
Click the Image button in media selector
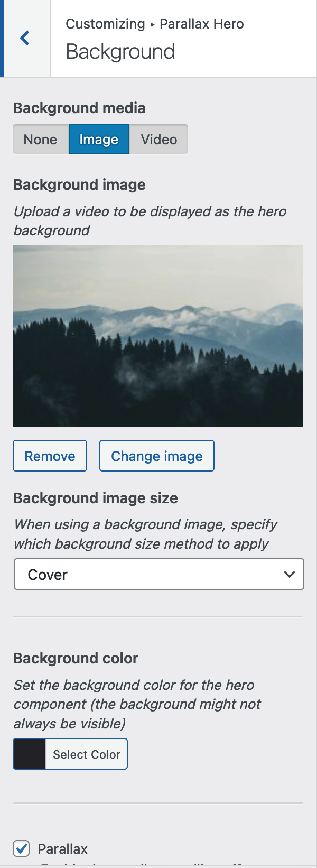tap(98, 139)
